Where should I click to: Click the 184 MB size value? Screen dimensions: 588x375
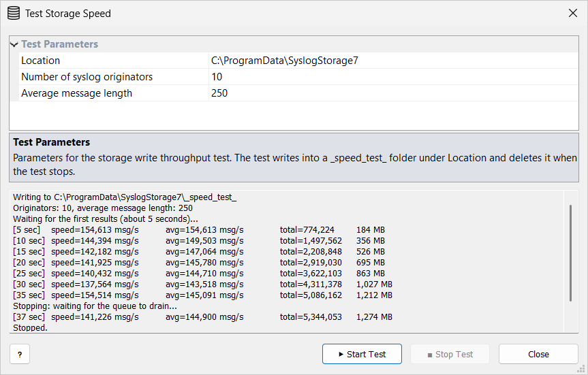pyautogui.click(x=371, y=229)
